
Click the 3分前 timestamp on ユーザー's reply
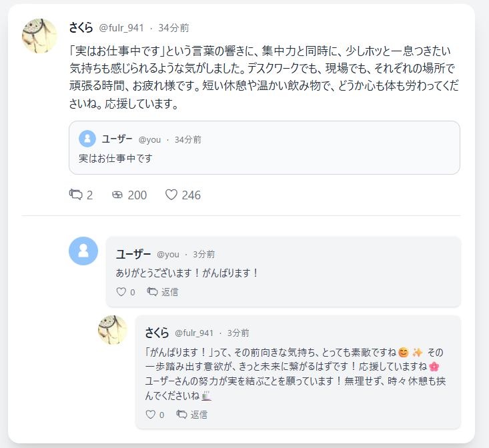pyautogui.click(x=204, y=255)
